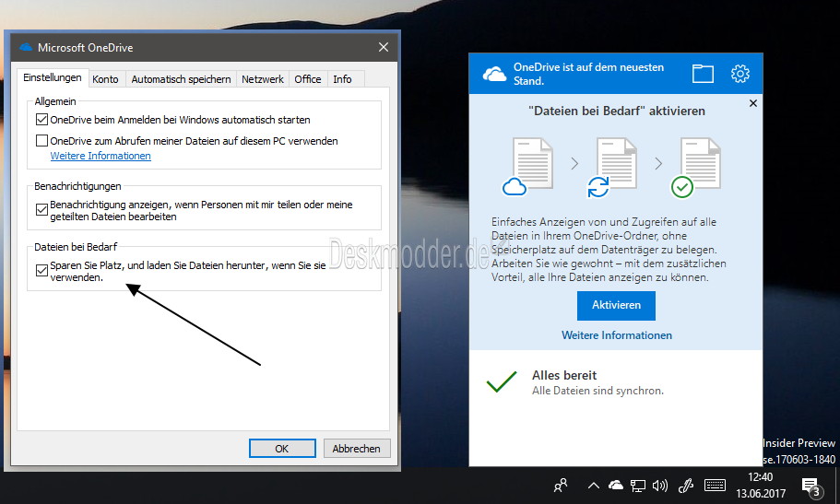Click the green-check document illustration in promo
This screenshot has width=840, height=504.
(696, 167)
